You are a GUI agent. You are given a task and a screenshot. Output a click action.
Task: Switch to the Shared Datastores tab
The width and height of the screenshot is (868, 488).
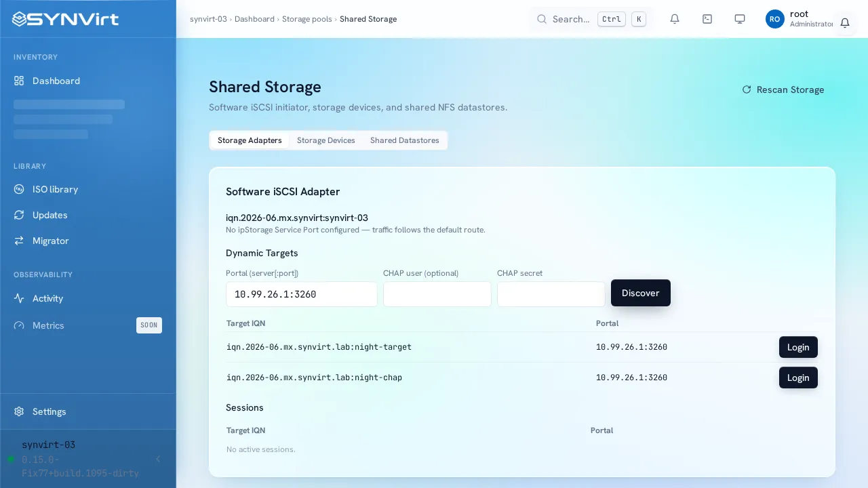405,140
